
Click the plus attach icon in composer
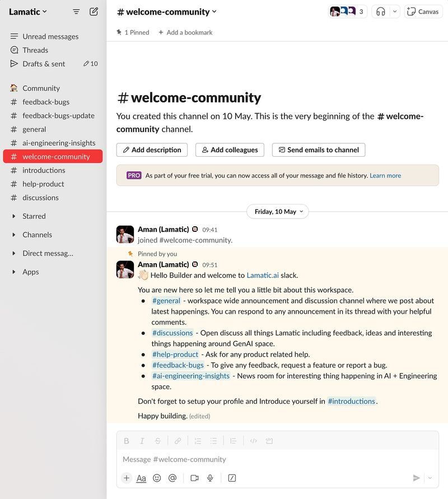(127, 478)
